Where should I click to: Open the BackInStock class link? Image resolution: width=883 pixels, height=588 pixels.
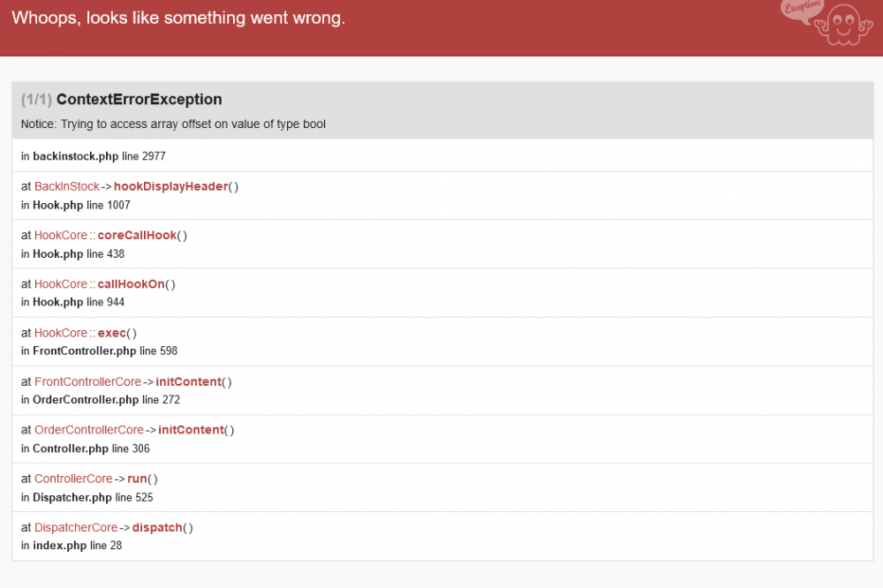66,186
